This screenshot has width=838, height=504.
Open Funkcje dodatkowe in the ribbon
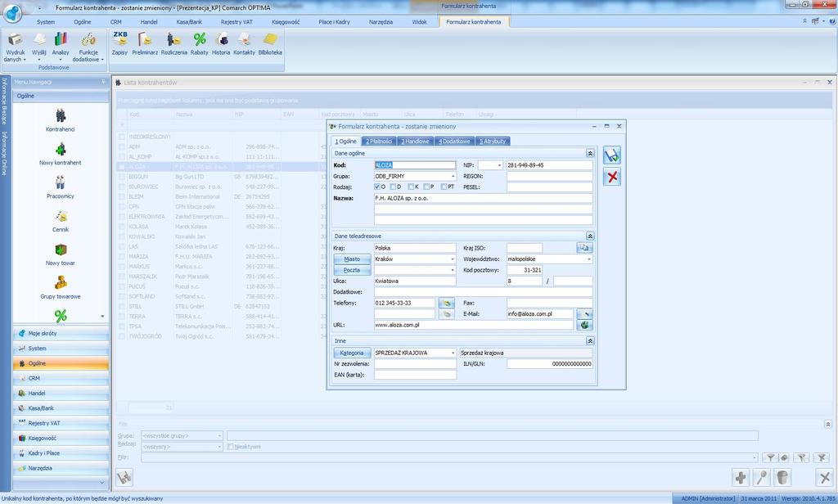click(88, 47)
